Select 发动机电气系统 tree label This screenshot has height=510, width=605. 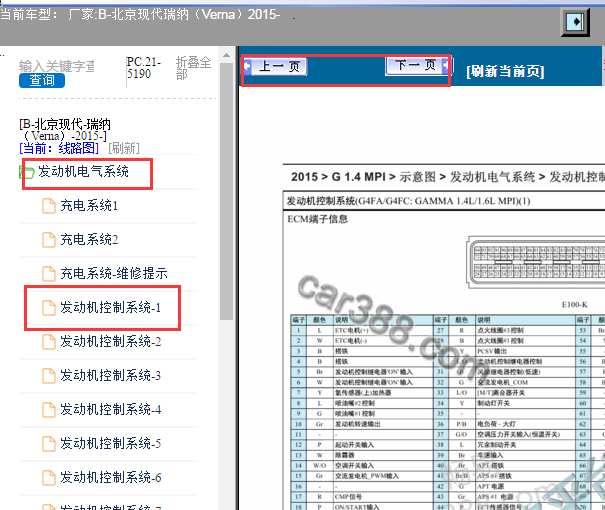click(83, 172)
